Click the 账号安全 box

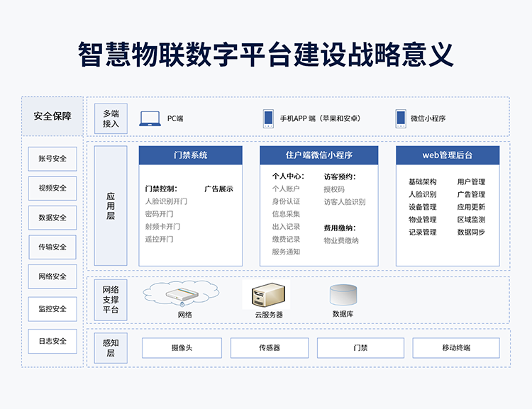[x=52, y=158]
